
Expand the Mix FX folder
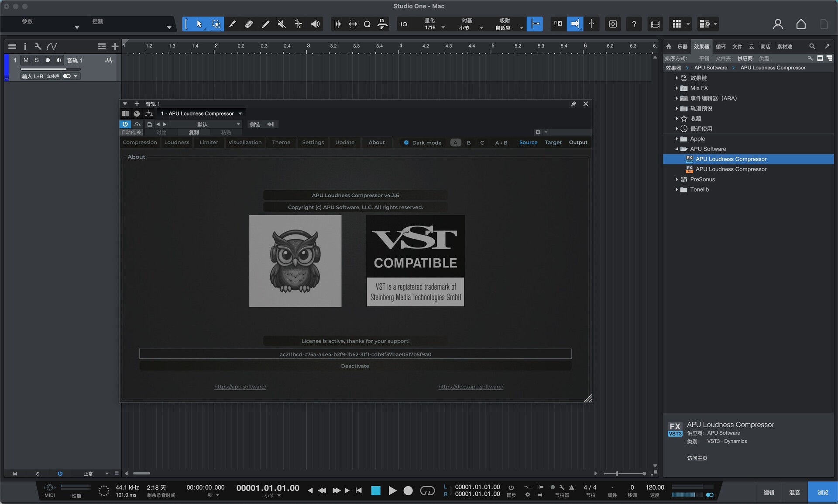coord(677,88)
